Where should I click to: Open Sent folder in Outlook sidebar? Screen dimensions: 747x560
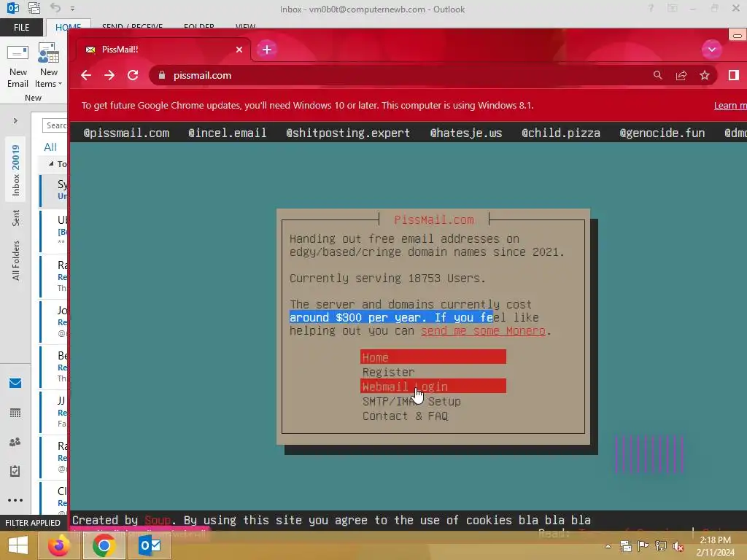pos(16,217)
